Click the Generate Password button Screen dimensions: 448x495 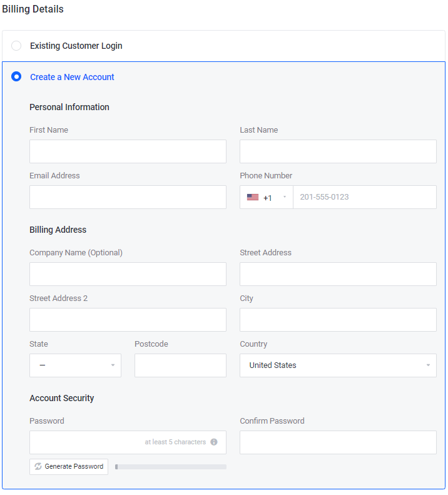click(69, 467)
